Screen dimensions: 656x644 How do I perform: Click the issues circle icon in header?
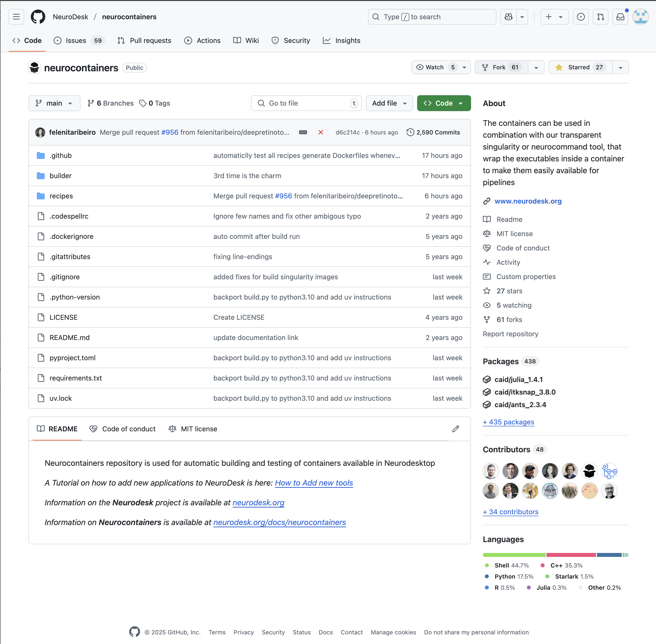click(x=580, y=17)
